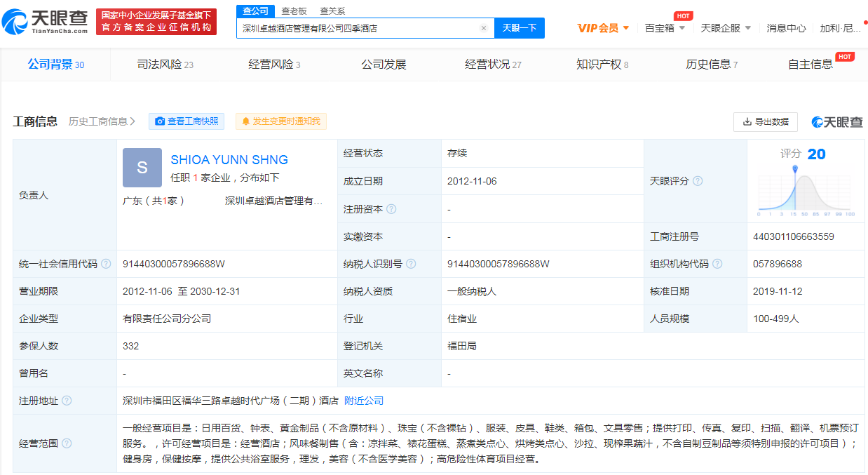
Task: Click the TianYanCha watermark logo near export
Action: 837,122
